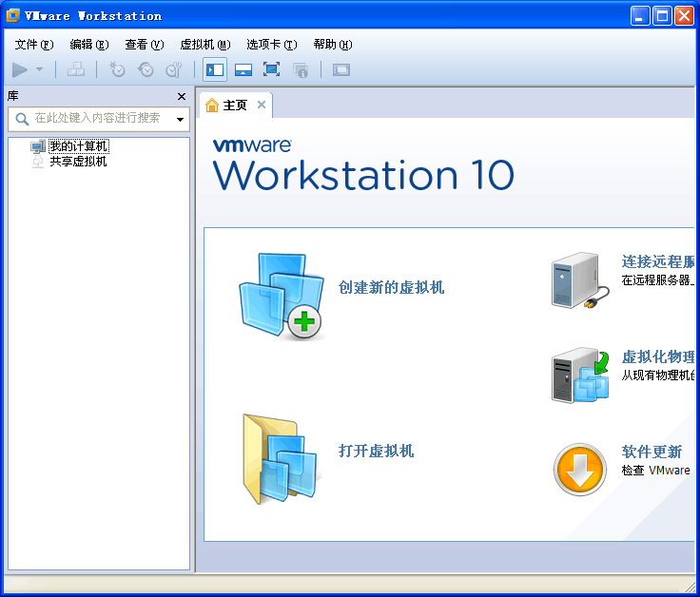Click the 在远程服务器 description text
The height and width of the screenshot is (597, 700).
658,280
